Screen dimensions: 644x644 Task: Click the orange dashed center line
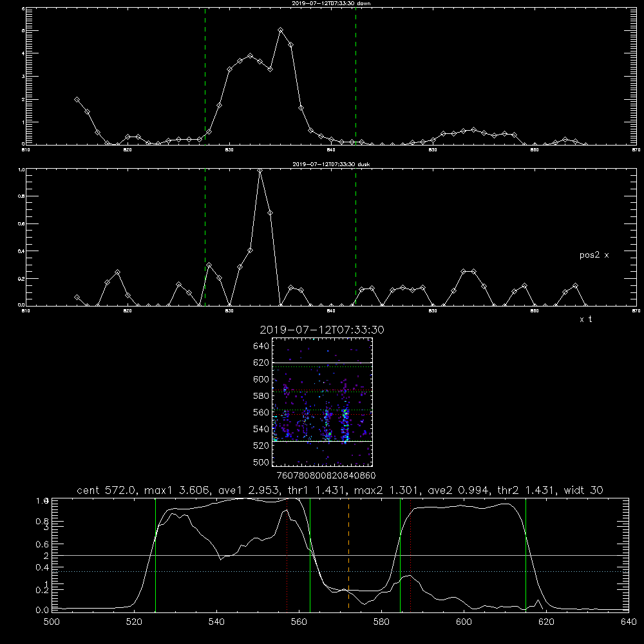pos(348,554)
